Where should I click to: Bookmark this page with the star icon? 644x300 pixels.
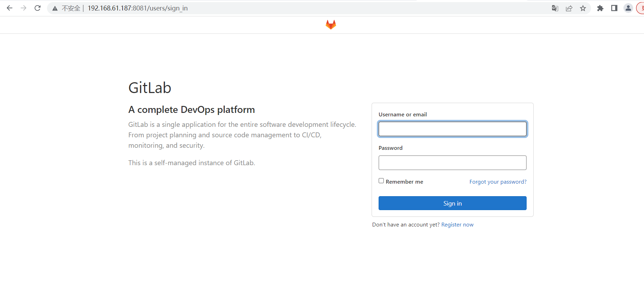coord(583,8)
